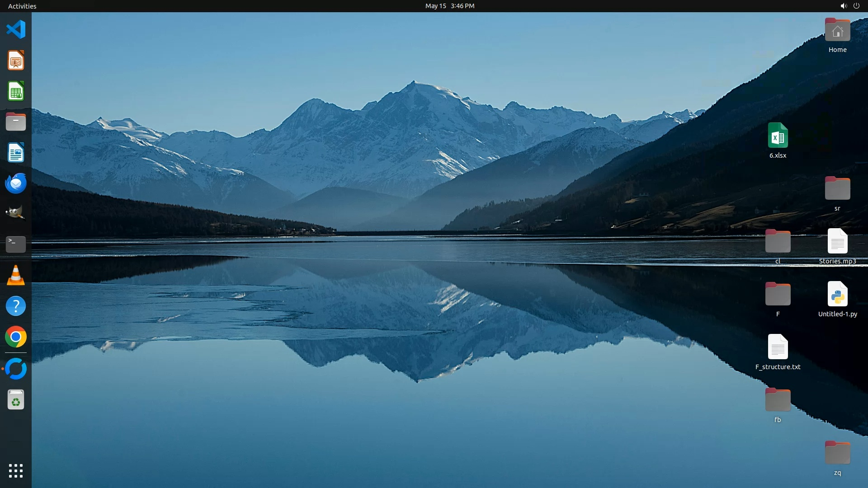
Task: Open LibreOffice Calc in dock
Action: pos(16,91)
